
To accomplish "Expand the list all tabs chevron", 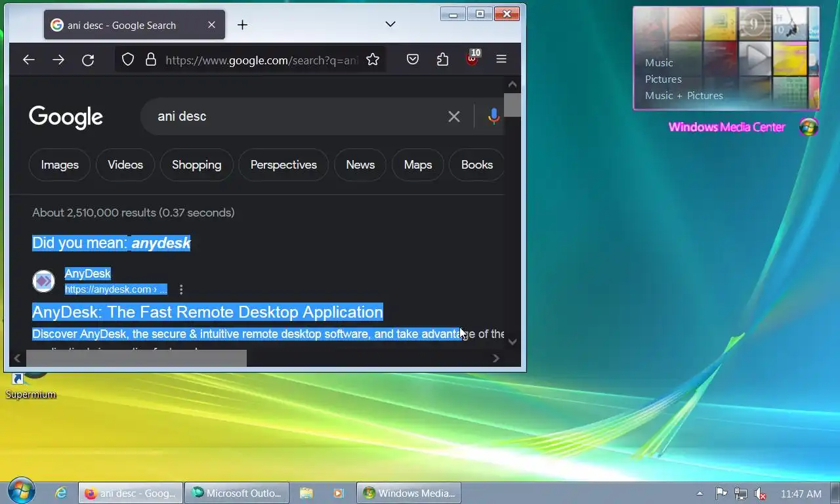I will pos(390,24).
